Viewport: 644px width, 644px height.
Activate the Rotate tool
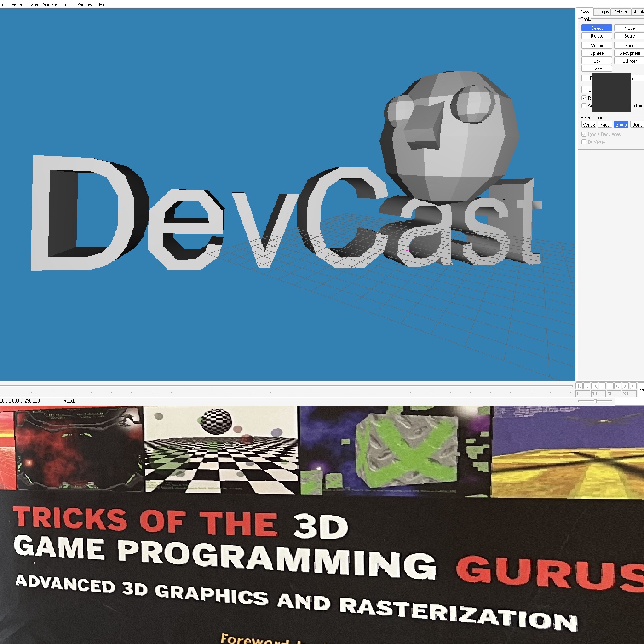(x=597, y=36)
